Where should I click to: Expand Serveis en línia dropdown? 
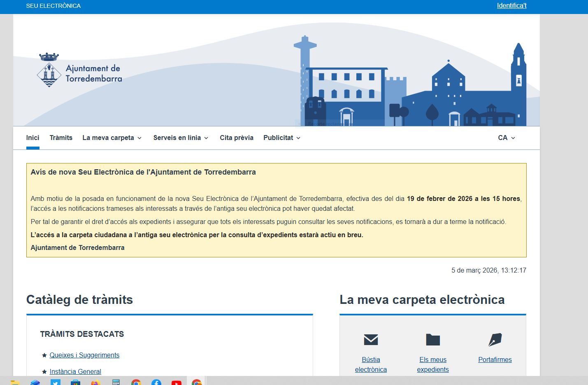tap(181, 138)
